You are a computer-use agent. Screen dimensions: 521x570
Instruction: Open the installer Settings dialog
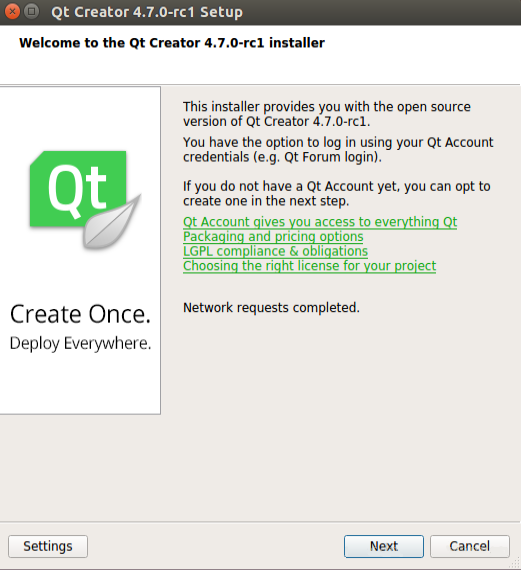[x=48, y=546]
